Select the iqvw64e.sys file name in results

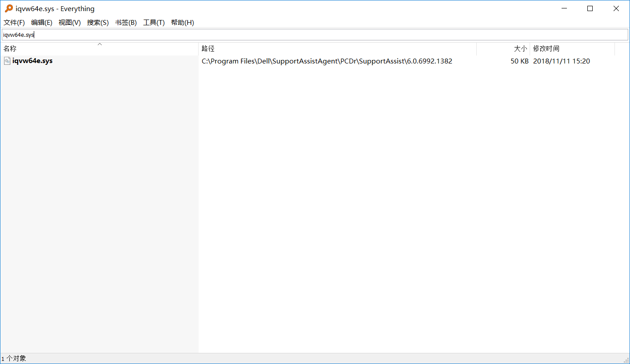point(32,61)
